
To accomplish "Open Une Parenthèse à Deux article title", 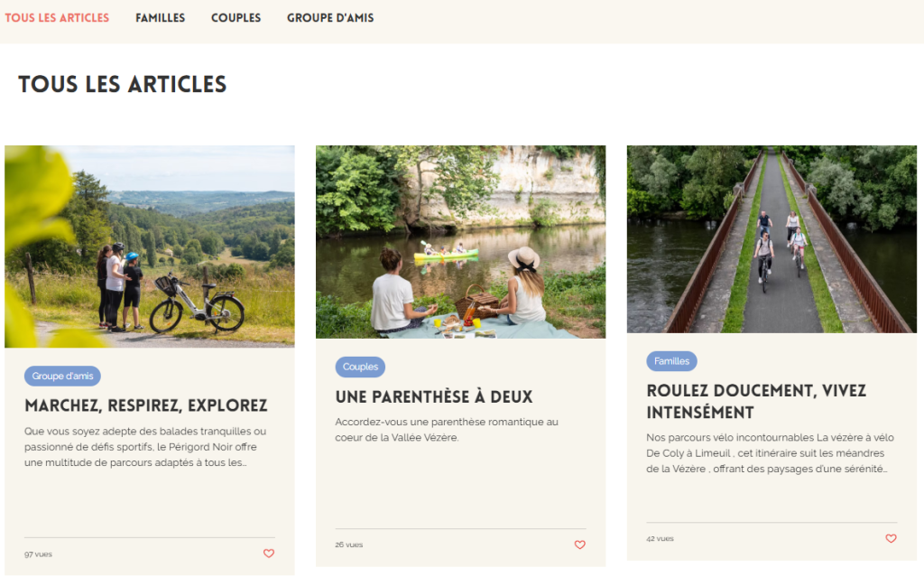I will (x=434, y=396).
